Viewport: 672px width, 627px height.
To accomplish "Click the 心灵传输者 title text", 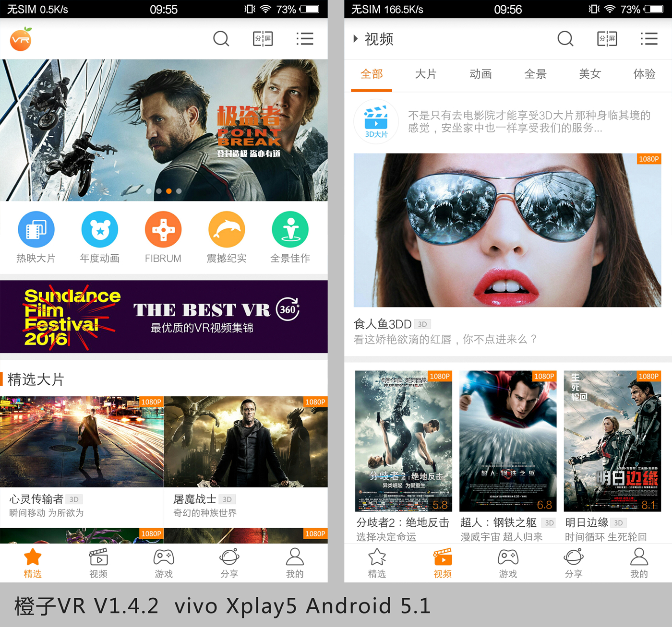I will click(36, 499).
